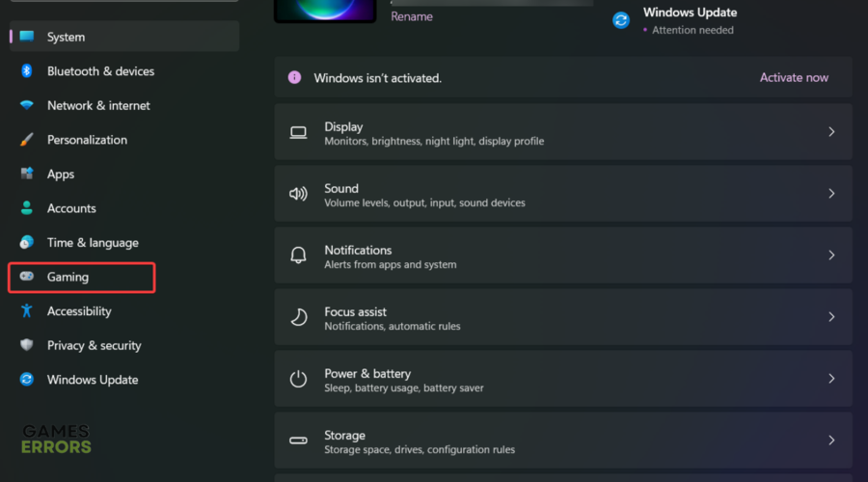Go to Accounts in the sidebar
The width and height of the screenshot is (868, 482).
tap(71, 208)
